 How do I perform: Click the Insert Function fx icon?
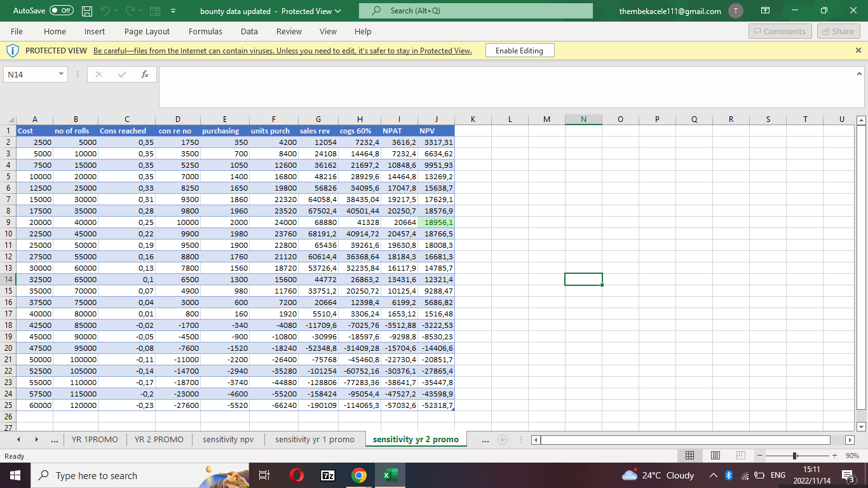(145, 74)
